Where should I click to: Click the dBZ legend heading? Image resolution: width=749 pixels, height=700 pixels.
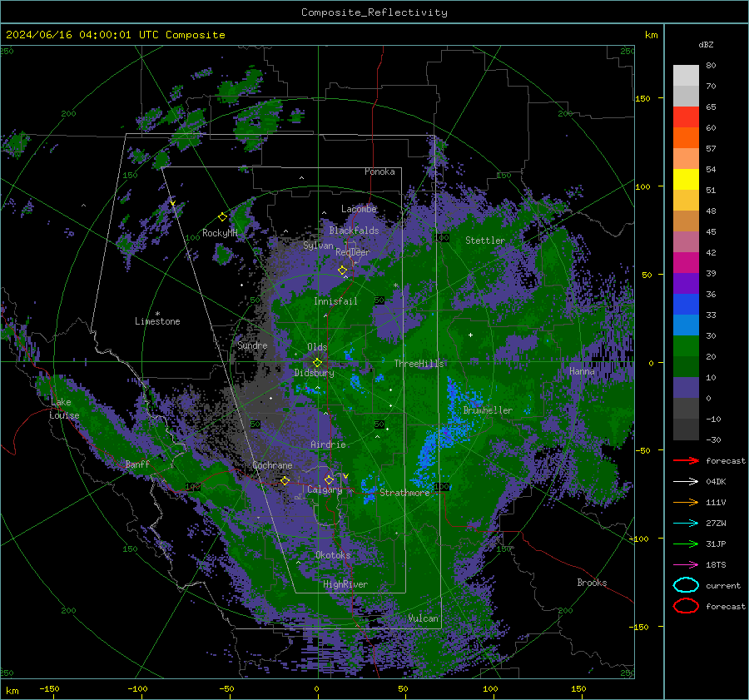click(706, 45)
